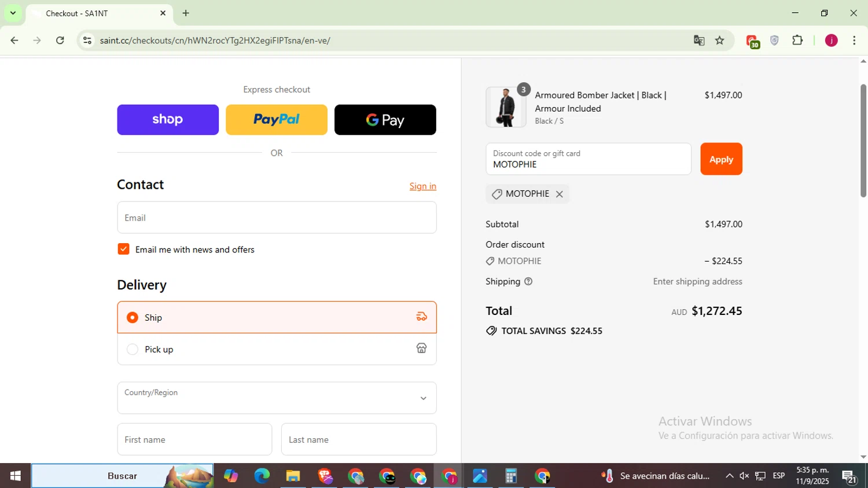Viewport: 868px width, 488px height.
Task: Click the TOTAL SAVINGS tag icon
Action: pos(491,331)
